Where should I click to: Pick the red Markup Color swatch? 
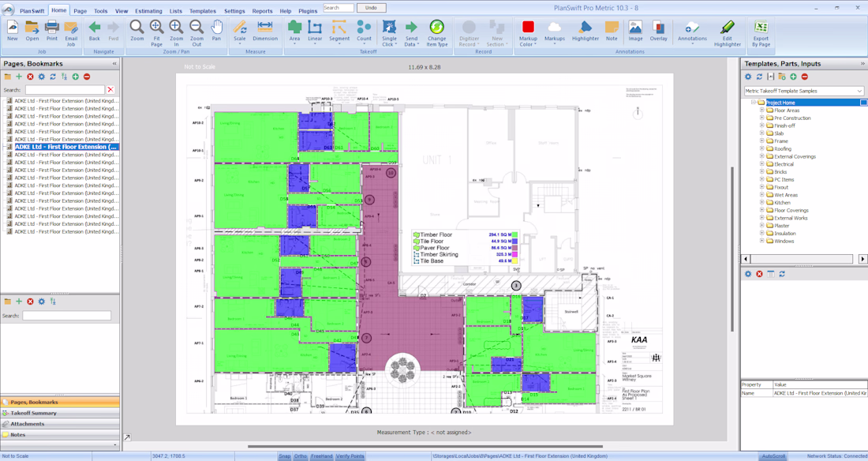coord(528,28)
